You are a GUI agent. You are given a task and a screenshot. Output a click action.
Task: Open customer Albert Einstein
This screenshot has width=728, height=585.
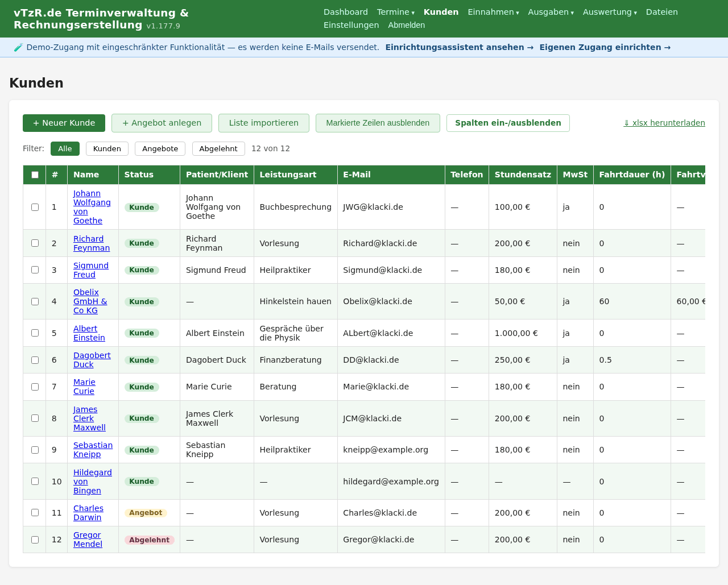click(x=89, y=333)
